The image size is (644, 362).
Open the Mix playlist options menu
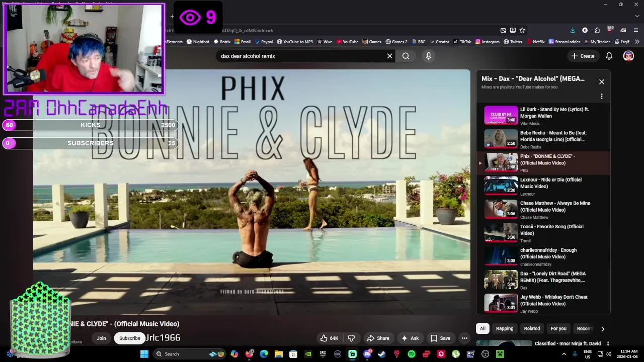[x=601, y=96]
